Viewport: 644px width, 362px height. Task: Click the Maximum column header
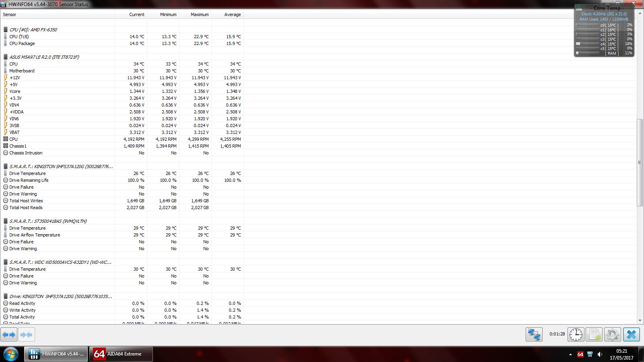[x=195, y=14]
